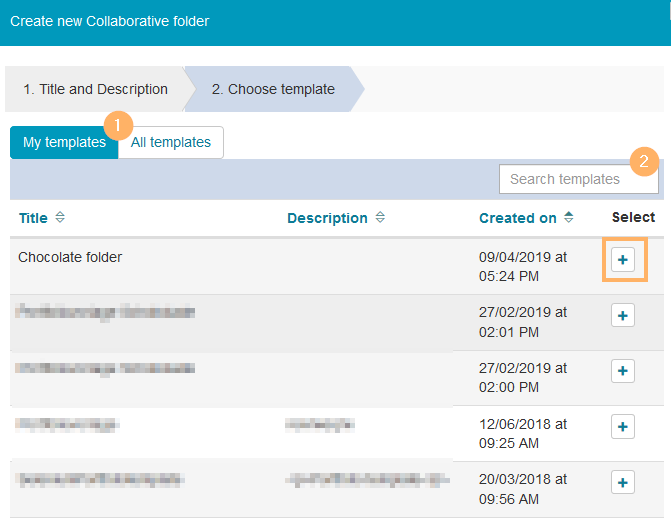Select the Chocolate folder template plus button

click(622, 260)
